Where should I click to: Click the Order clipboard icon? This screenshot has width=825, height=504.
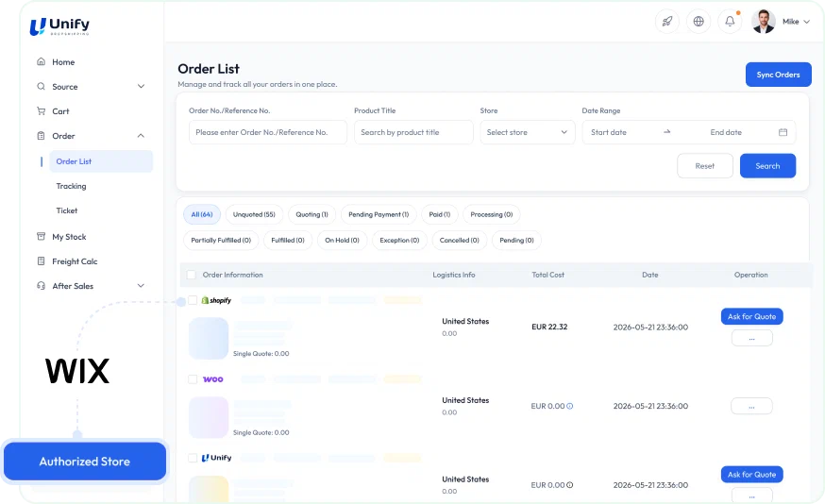(41, 136)
